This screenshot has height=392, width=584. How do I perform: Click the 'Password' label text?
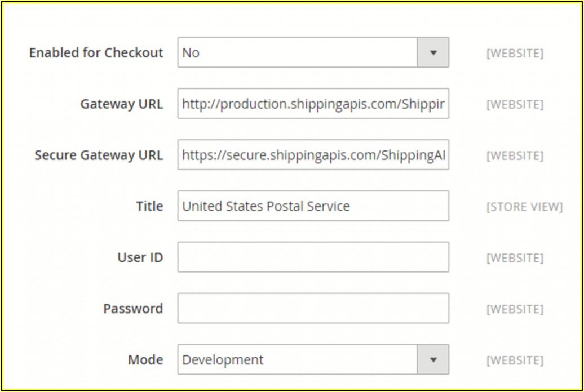coord(132,309)
